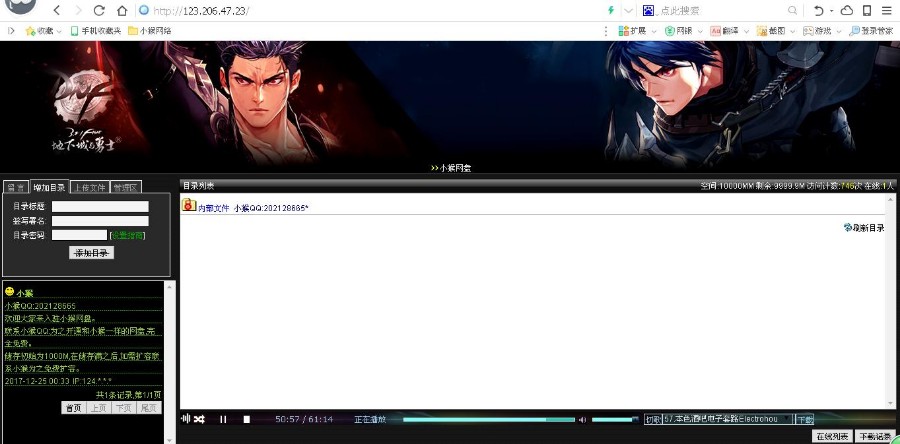Switch to the 管理区 tab
Screen dimensions: 900x444
coord(125,188)
